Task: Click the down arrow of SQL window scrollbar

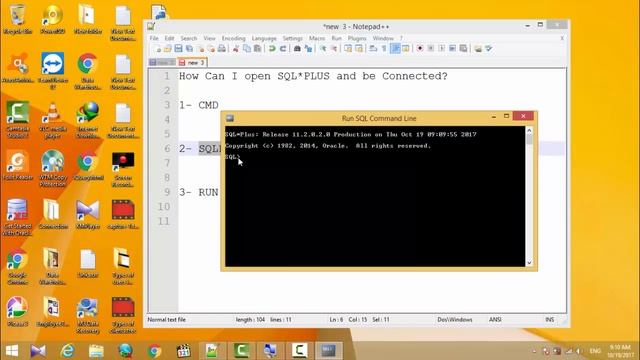Action: (529, 263)
